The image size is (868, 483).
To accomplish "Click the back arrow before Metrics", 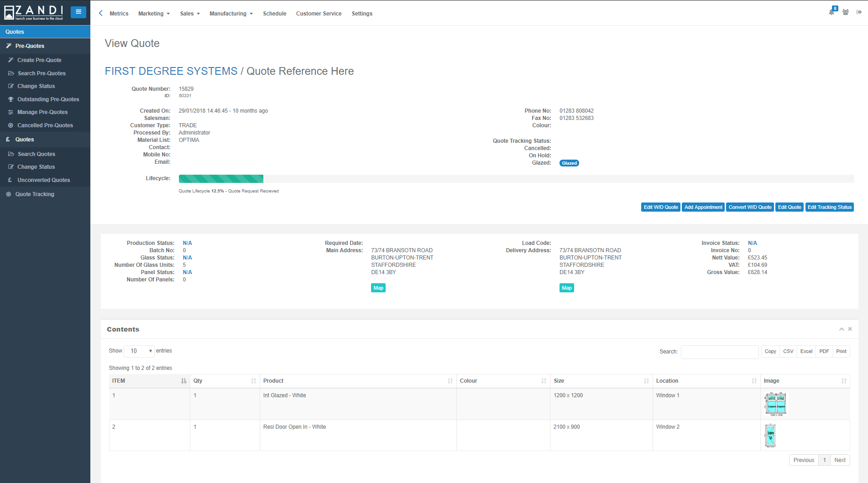I will [101, 13].
